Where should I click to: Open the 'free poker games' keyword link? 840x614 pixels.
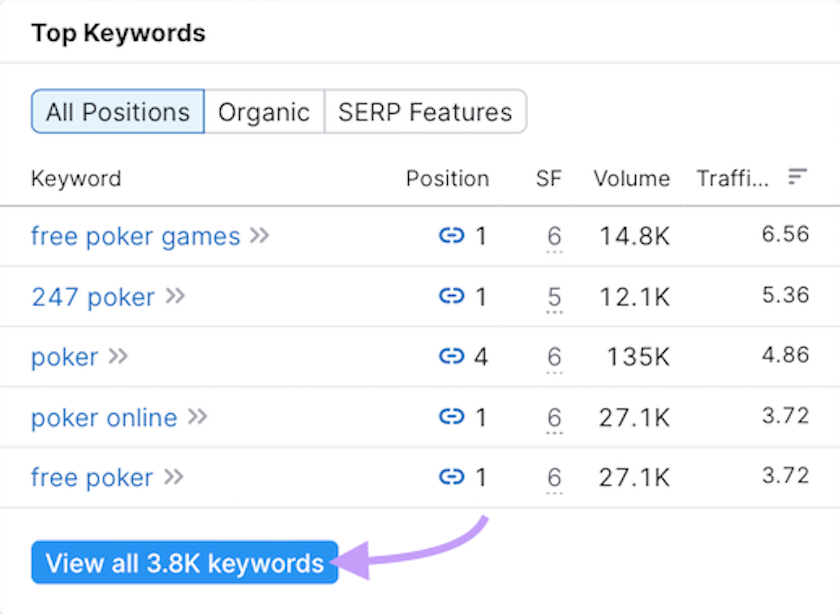pyautogui.click(x=135, y=236)
